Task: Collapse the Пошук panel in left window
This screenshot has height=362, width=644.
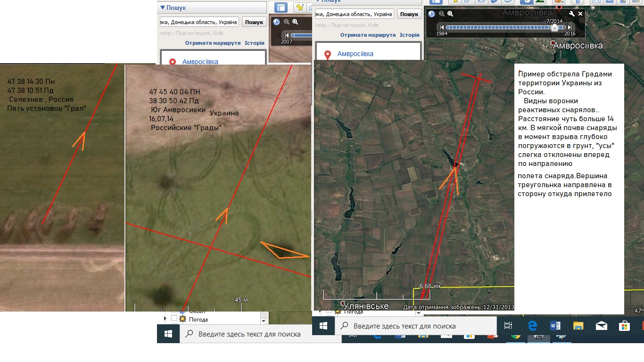Action: coord(162,8)
